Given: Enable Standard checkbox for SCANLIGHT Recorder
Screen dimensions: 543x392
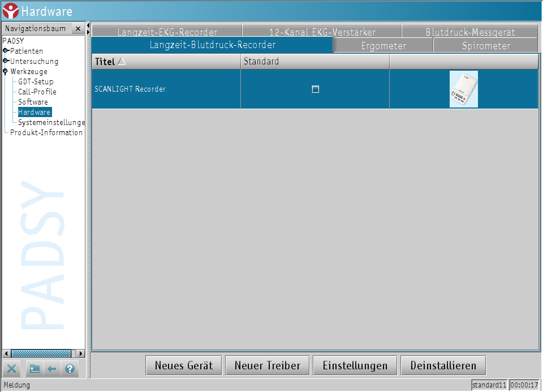Looking at the screenshot, I should 316,89.
